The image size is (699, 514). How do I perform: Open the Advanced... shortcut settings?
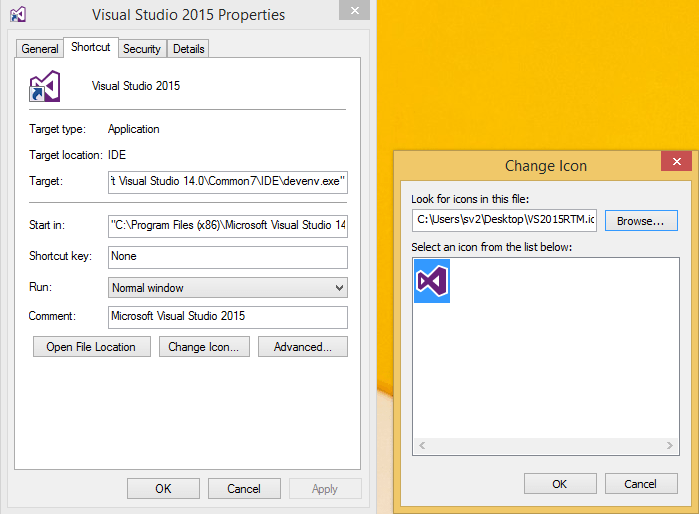tap(302, 347)
